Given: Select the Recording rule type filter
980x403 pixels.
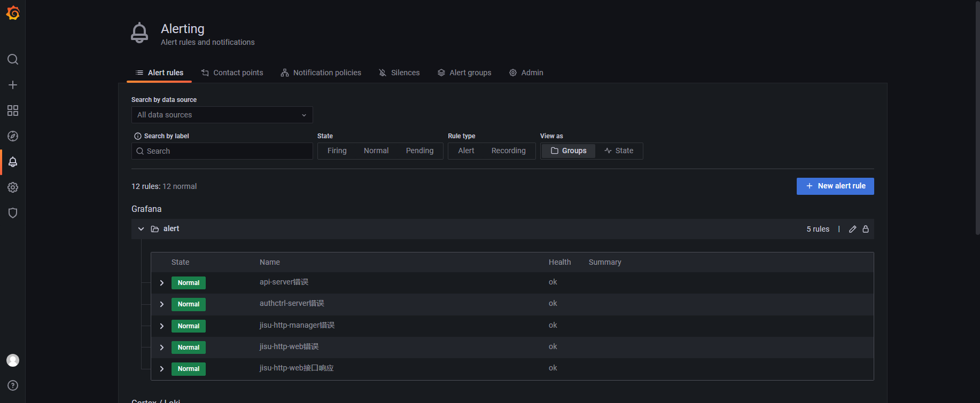Looking at the screenshot, I should pyautogui.click(x=509, y=151).
